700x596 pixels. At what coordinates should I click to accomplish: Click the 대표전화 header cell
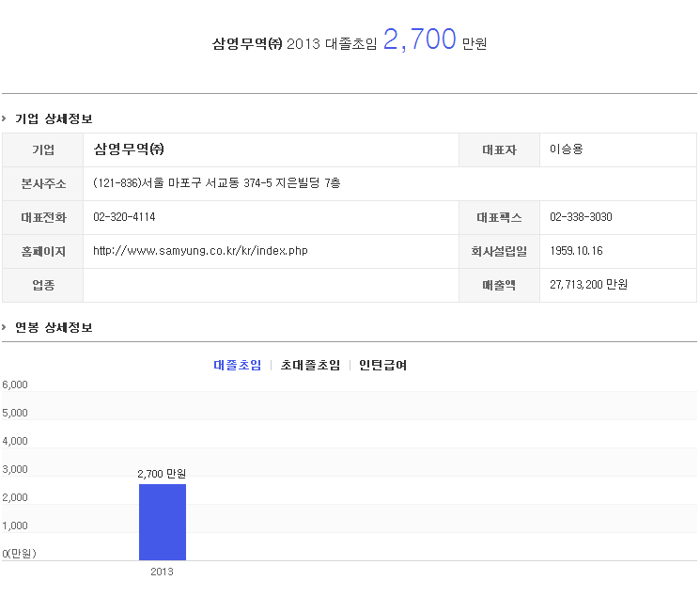coord(43,217)
